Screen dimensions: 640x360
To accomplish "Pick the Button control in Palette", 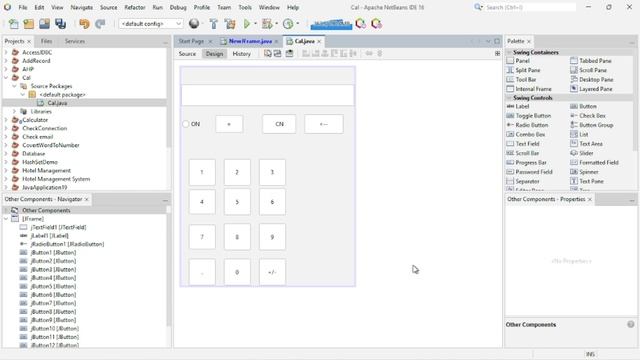I will coord(583,107).
